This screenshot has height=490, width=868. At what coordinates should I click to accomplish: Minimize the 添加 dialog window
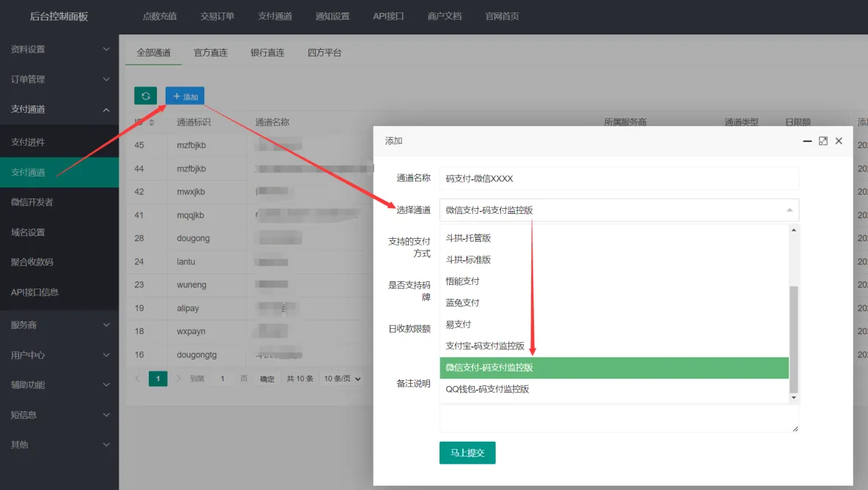(807, 141)
